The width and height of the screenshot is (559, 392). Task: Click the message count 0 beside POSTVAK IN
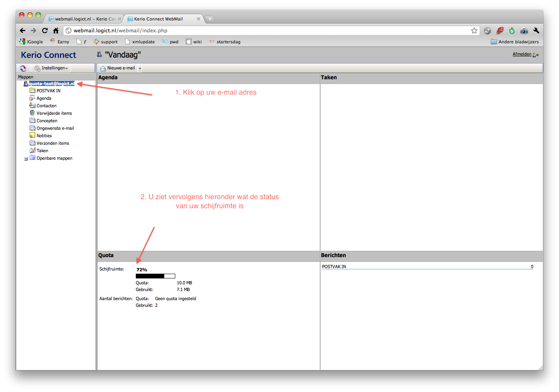tap(532, 267)
